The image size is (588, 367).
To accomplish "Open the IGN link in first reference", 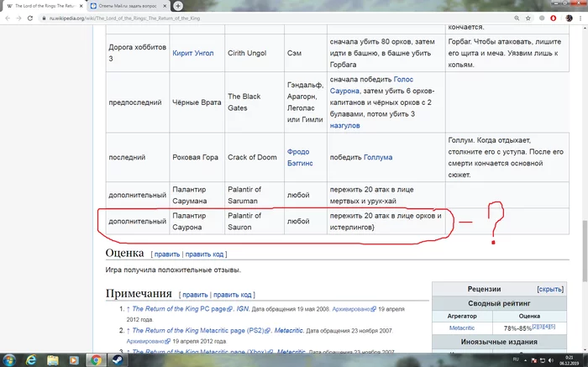I will (242, 309).
